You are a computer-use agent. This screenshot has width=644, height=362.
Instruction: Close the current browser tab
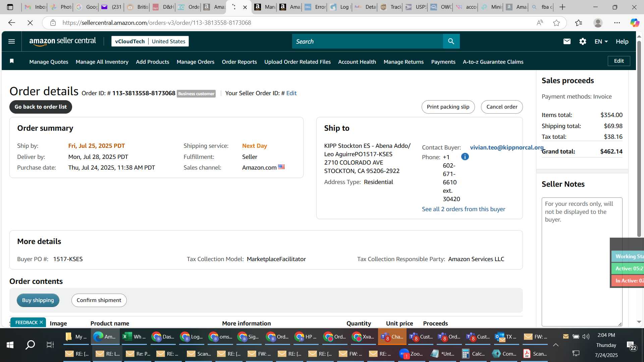[245, 7]
